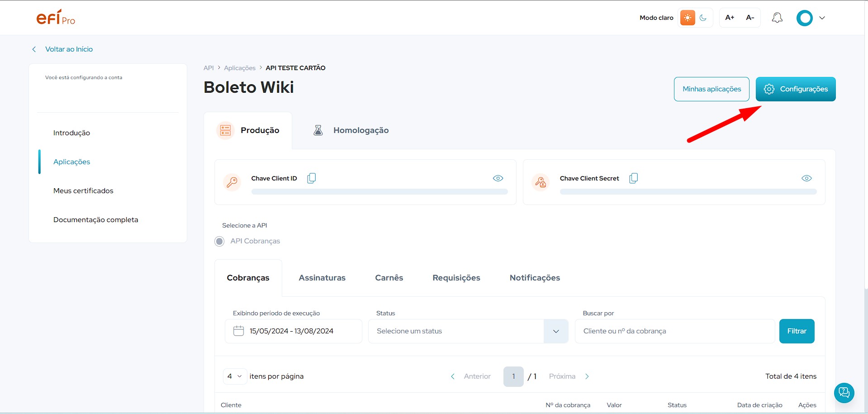868x414 pixels.
Task: Click the calendar icon in date field
Action: point(238,331)
